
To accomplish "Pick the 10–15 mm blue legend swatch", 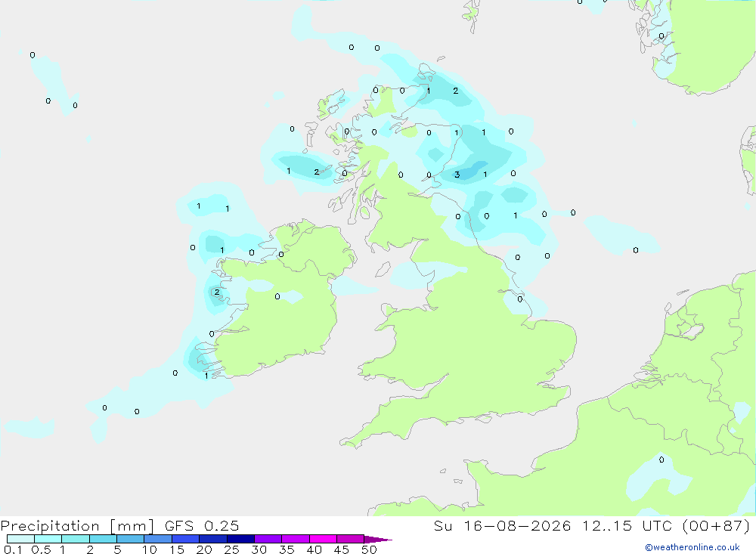I will pos(158,539).
